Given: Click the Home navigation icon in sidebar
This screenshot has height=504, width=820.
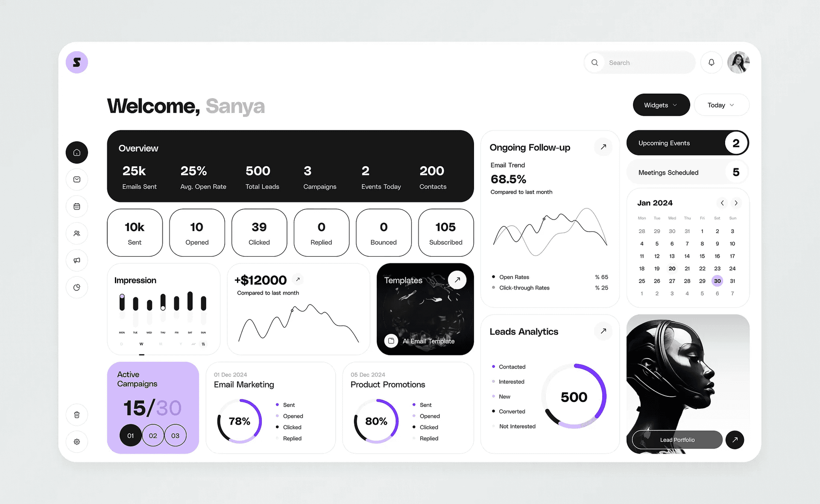Looking at the screenshot, I should pyautogui.click(x=77, y=152).
